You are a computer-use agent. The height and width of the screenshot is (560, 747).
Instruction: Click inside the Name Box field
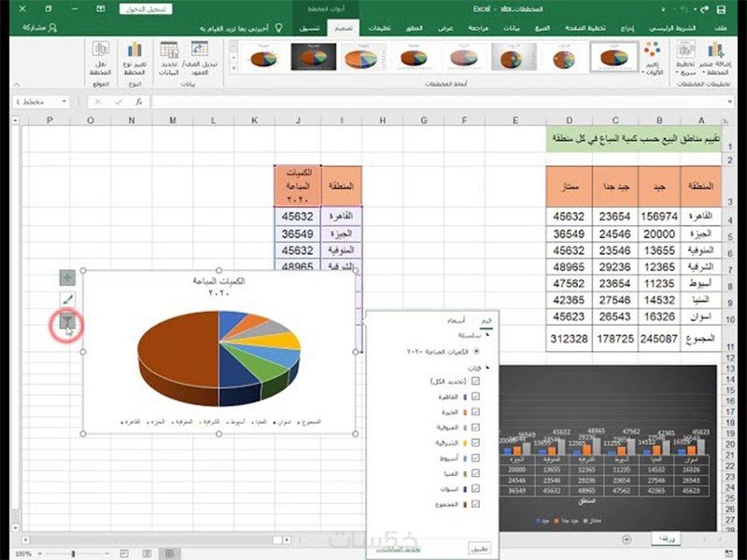click(35, 102)
